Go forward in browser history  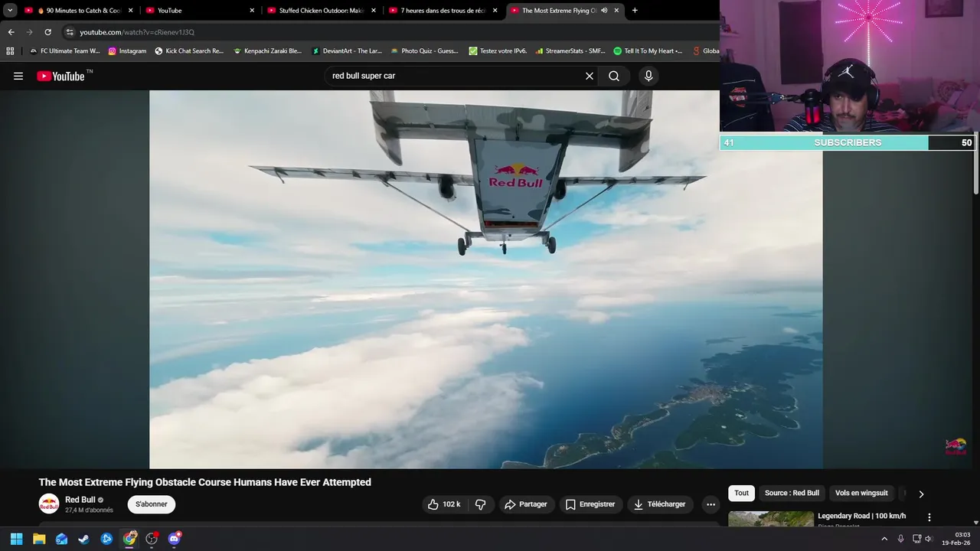coord(29,32)
